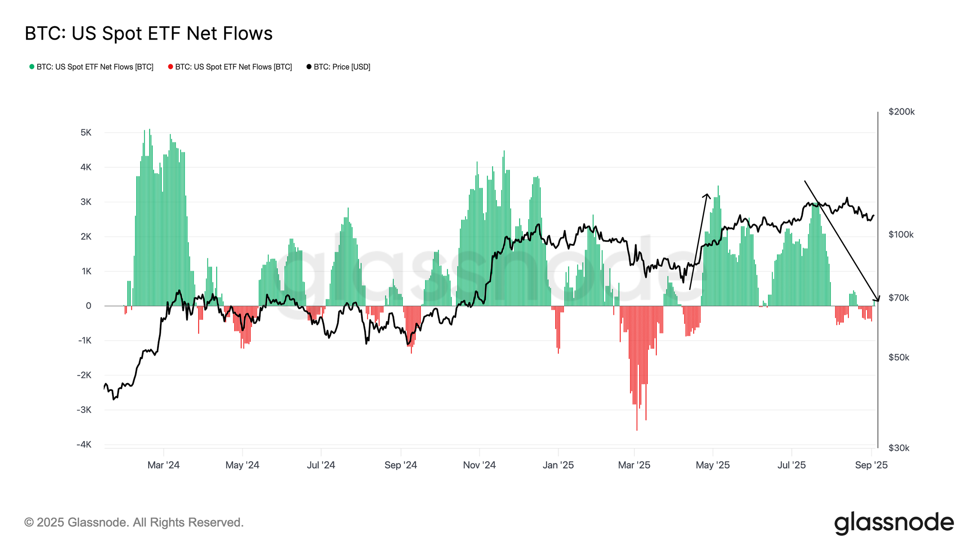
Task: Select the chart title BTC: US Spot ETF Net Flows
Action: pyautogui.click(x=149, y=33)
